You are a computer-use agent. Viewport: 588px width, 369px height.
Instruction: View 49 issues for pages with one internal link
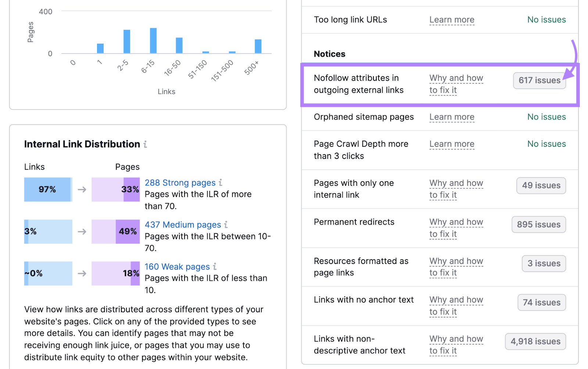tap(541, 185)
